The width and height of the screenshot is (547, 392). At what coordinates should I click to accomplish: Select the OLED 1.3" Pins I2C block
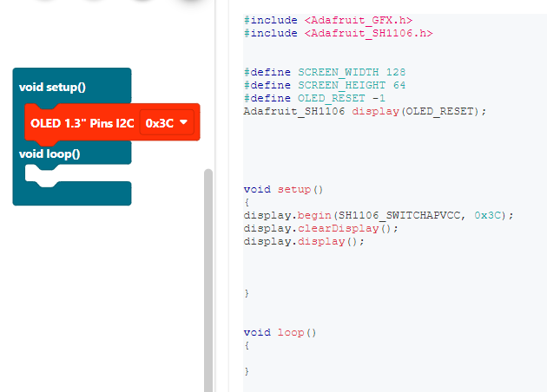pyautogui.click(x=82, y=123)
